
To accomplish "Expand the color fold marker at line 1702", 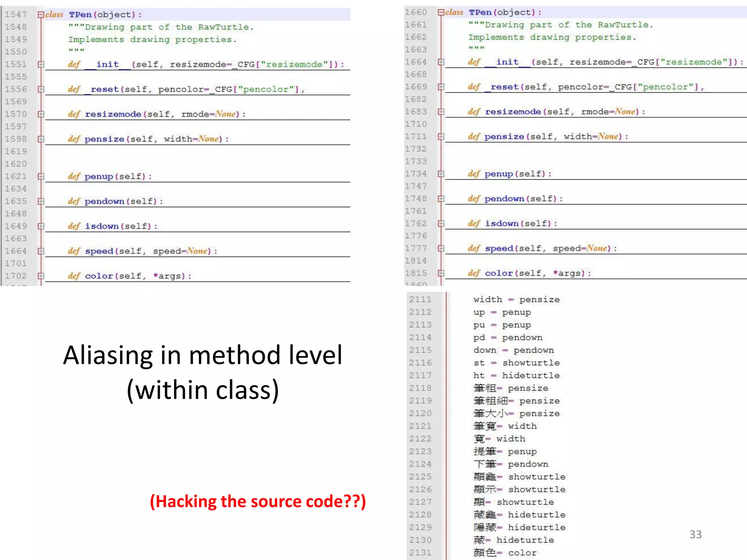I will click(41, 276).
